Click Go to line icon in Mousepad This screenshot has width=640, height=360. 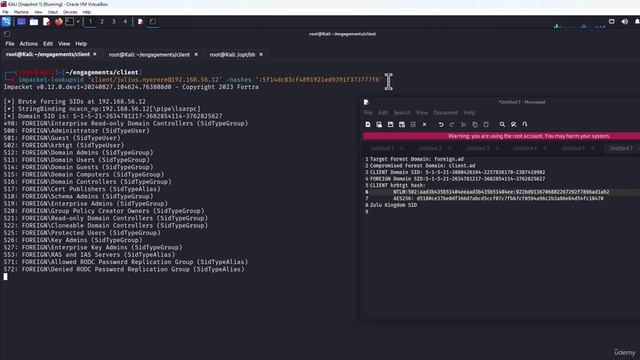tap(525, 124)
